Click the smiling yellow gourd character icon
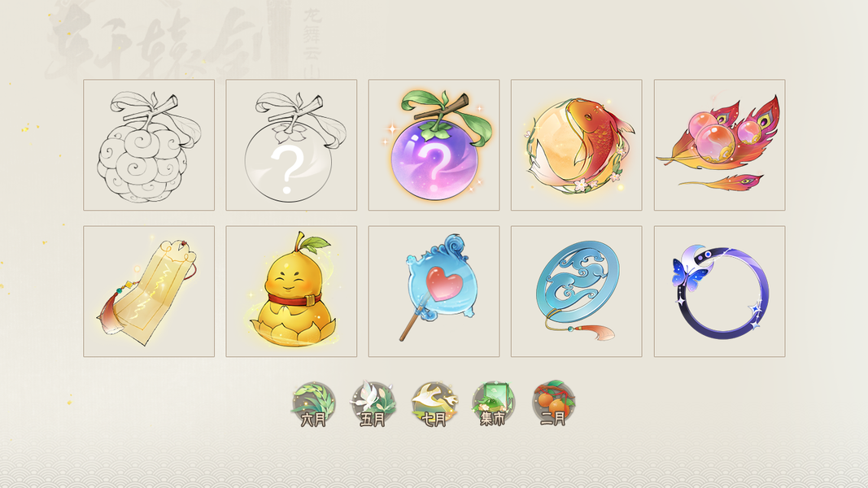This screenshot has height=488, width=868. click(291, 291)
